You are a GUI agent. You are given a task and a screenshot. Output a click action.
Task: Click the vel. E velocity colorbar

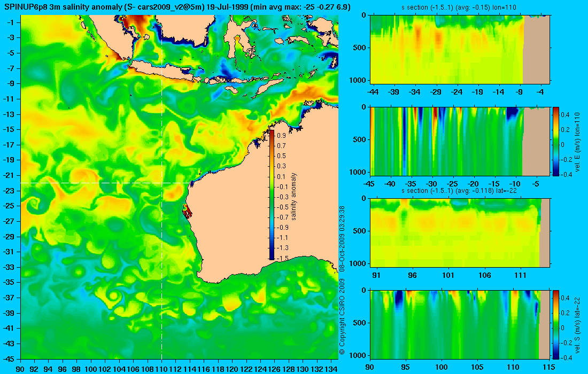pyautogui.click(x=555, y=141)
